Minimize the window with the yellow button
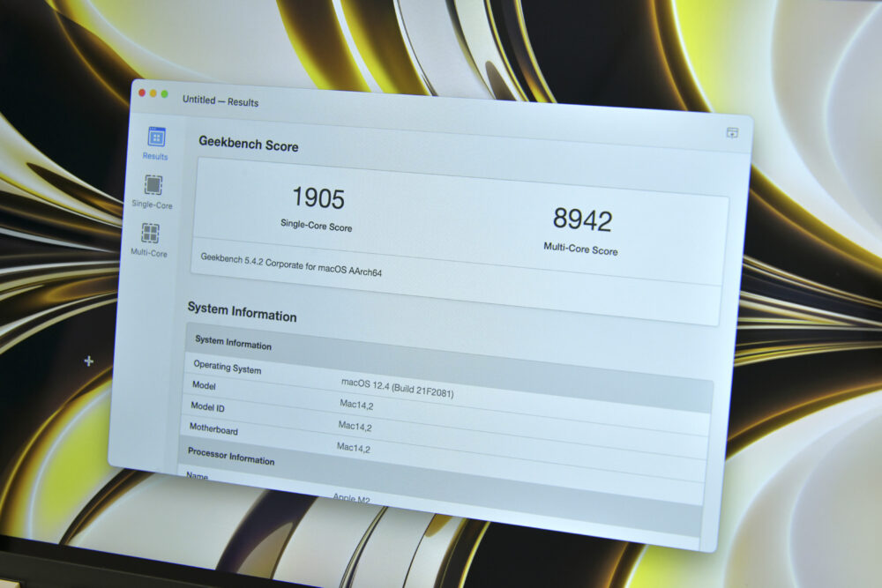Screen dimensions: 882x588 (x=153, y=93)
